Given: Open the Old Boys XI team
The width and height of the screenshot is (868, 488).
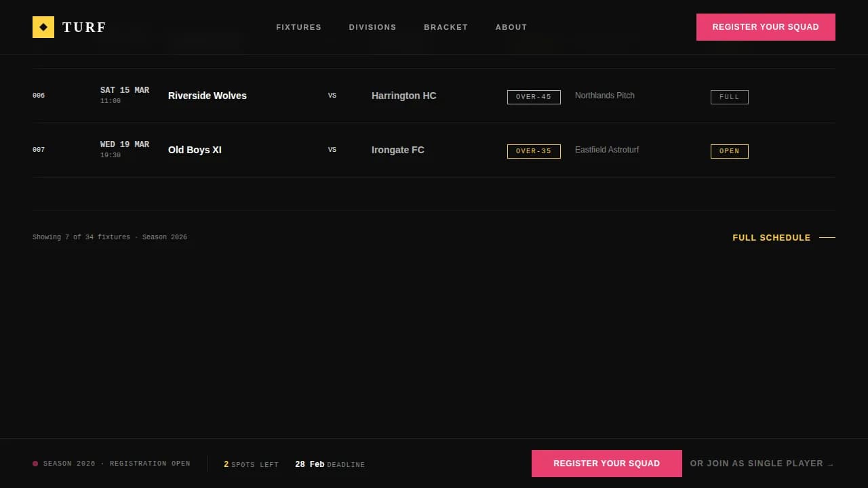Looking at the screenshot, I should pyautogui.click(x=195, y=150).
